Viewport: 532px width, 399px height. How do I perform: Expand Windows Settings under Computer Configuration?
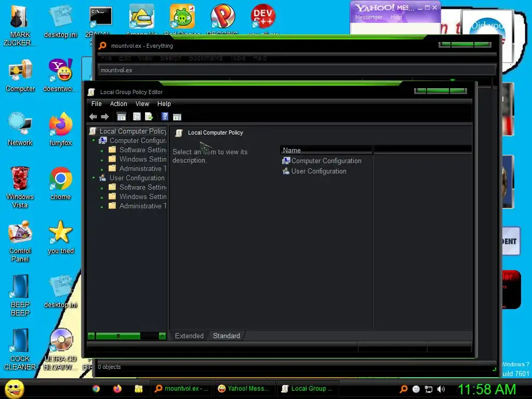(x=102, y=159)
